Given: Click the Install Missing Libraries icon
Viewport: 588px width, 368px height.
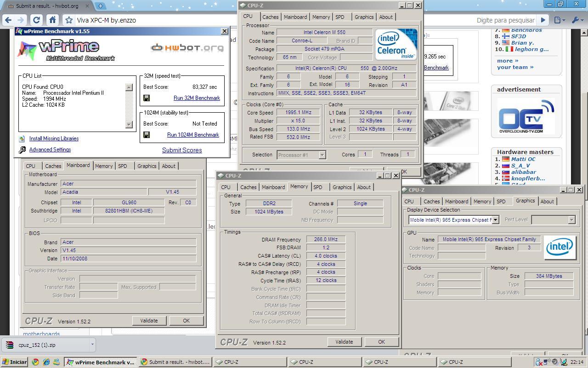Looking at the screenshot, I should (22, 138).
